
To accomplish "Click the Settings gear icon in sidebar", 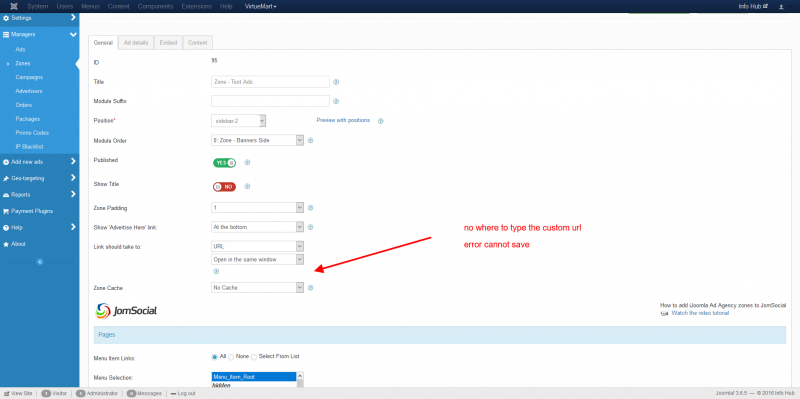I will coord(6,18).
